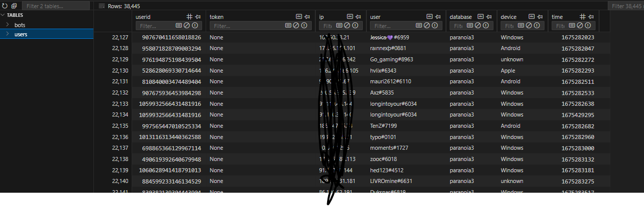The height and width of the screenshot is (206, 644).
Task: Click the lines icon in user filter
Action: [x=419, y=26]
